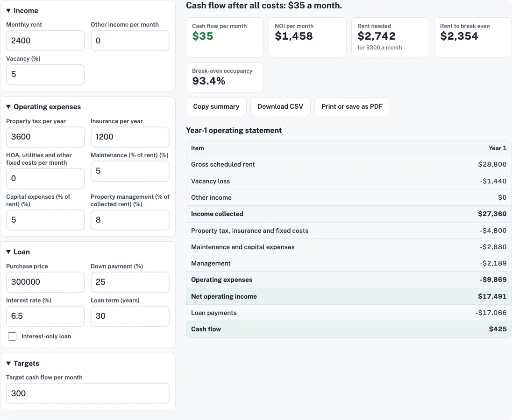Click the Item column header
This screenshot has height=420, width=512.
coord(197,148)
